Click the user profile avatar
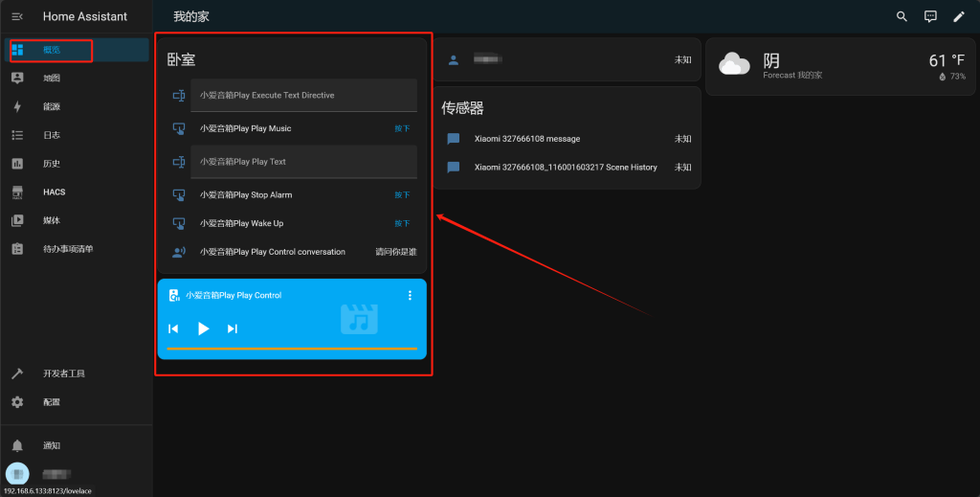The image size is (980, 497). pyautogui.click(x=17, y=474)
